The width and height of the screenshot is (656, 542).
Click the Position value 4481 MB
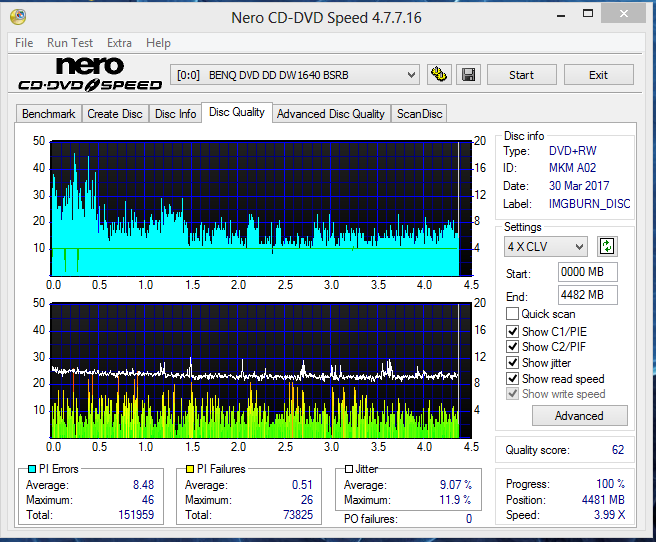point(603,500)
